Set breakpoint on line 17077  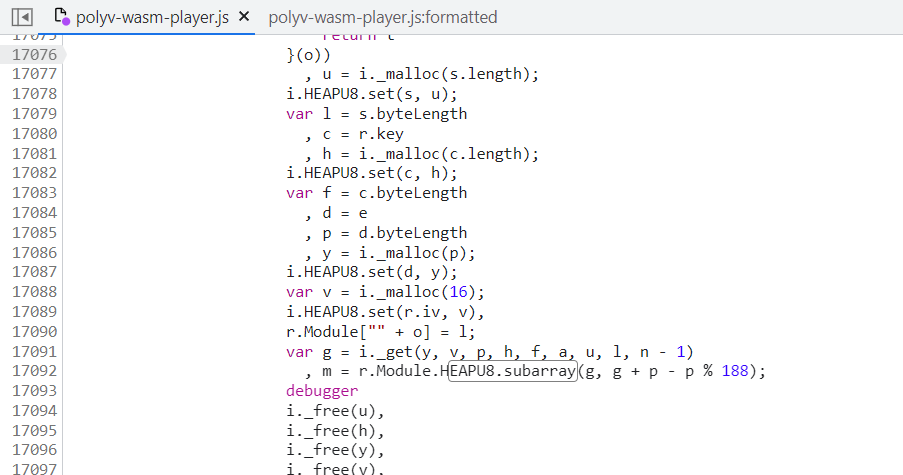[35, 74]
